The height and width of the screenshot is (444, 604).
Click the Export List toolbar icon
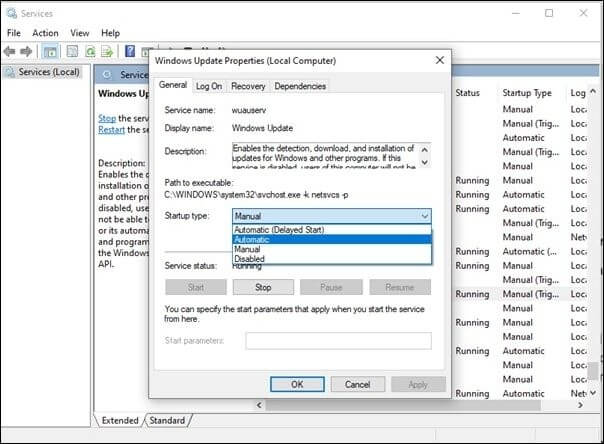click(x=108, y=51)
